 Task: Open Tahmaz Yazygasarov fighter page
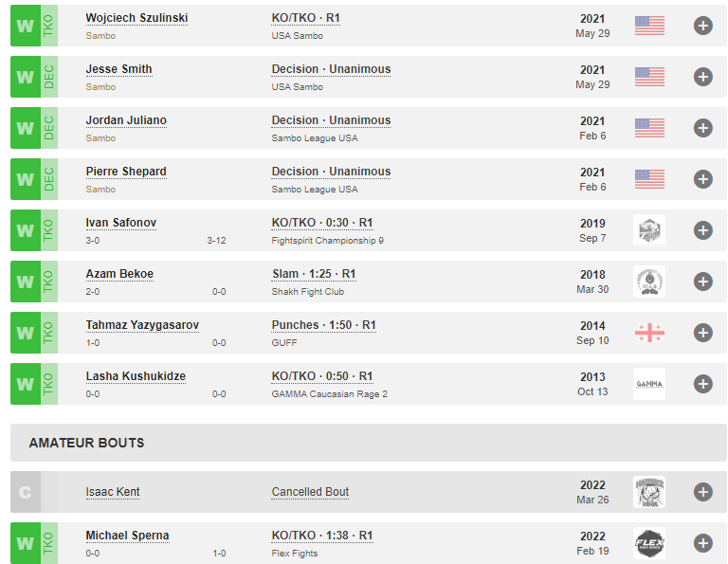coord(142,325)
